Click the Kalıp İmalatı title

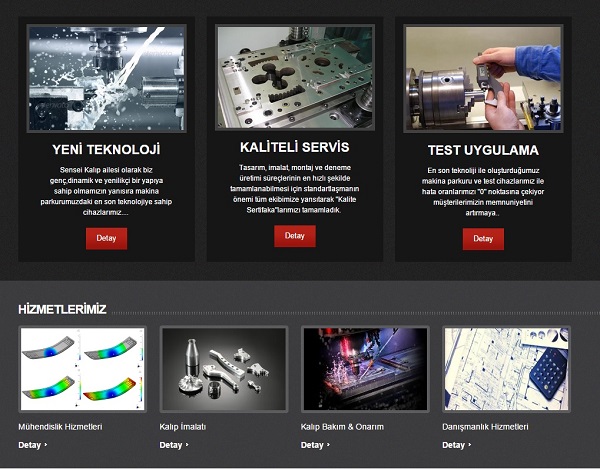[183, 427]
